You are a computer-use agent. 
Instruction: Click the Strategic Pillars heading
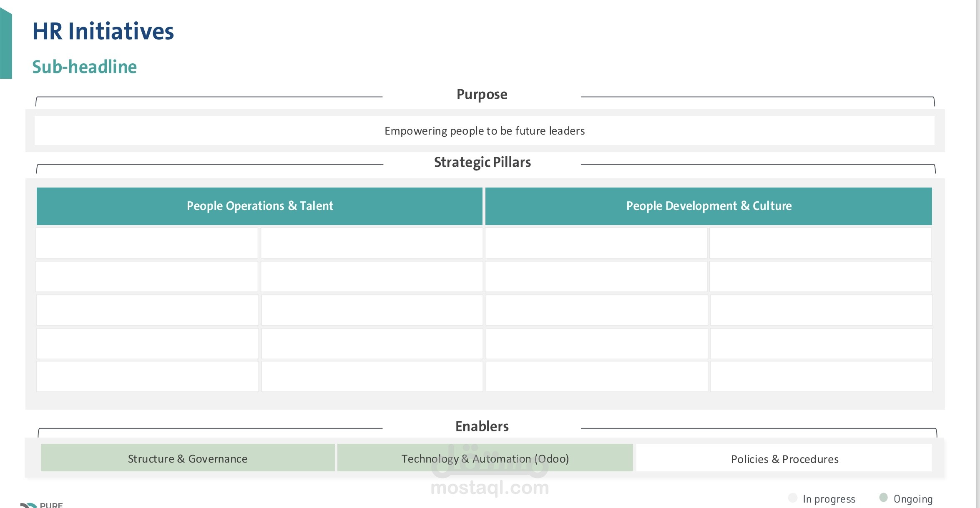pyautogui.click(x=482, y=162)
